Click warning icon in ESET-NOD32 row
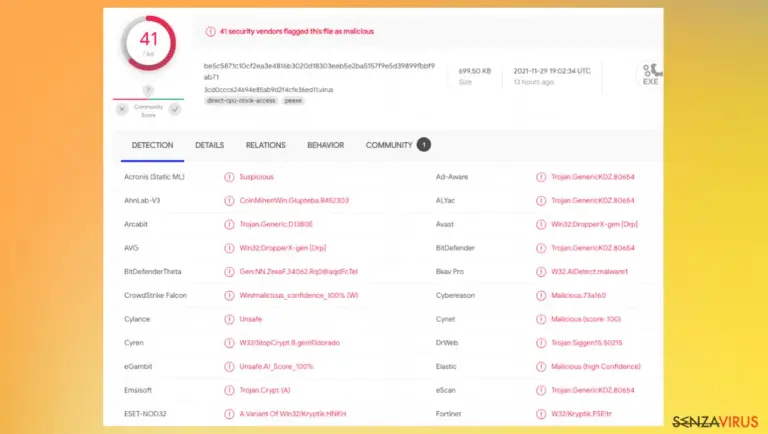The width and height of the screenshot is (768, 434). pos(229,414)
